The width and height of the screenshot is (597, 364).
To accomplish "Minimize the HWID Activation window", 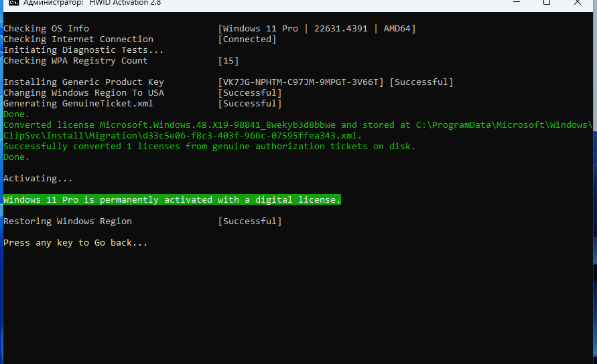I will (x=517, y=2).
